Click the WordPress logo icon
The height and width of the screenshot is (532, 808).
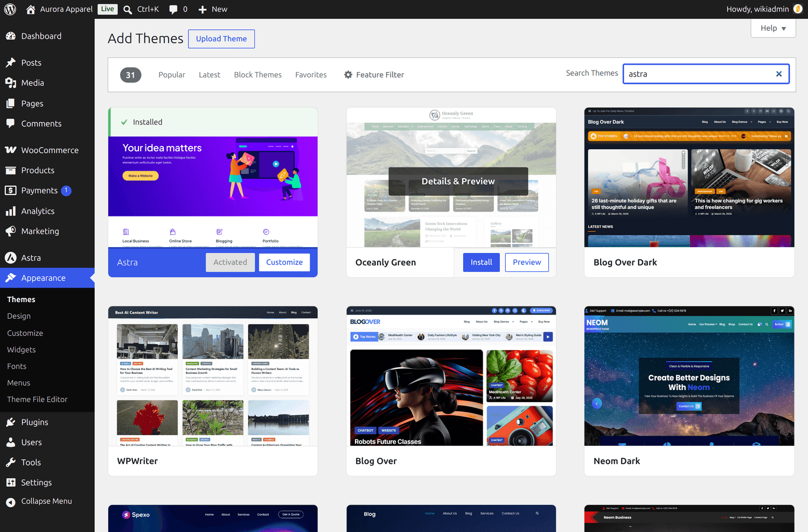coord(10,9)
